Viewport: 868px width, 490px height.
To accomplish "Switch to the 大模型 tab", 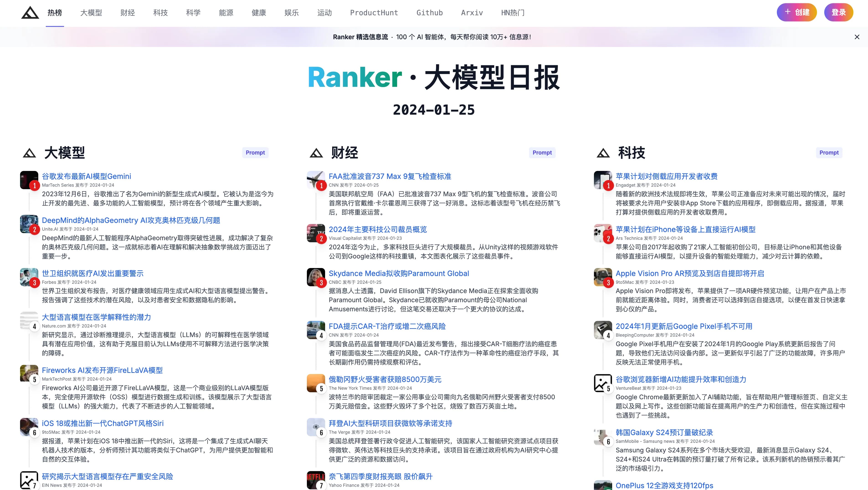I will [91, 13].
